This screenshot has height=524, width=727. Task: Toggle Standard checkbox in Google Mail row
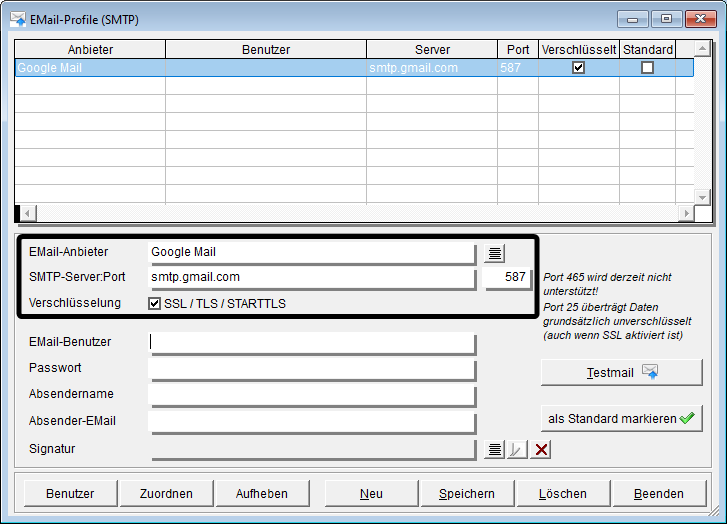pos(647,68)
